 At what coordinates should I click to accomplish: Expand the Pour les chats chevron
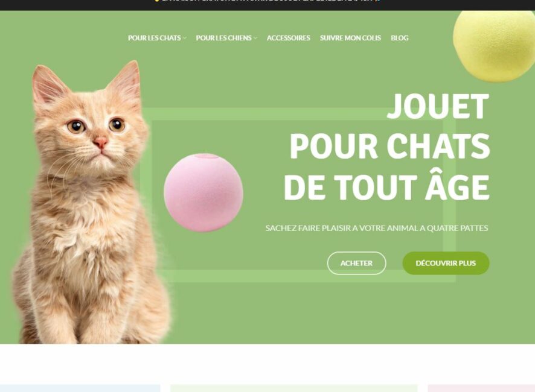coord(185,38)
